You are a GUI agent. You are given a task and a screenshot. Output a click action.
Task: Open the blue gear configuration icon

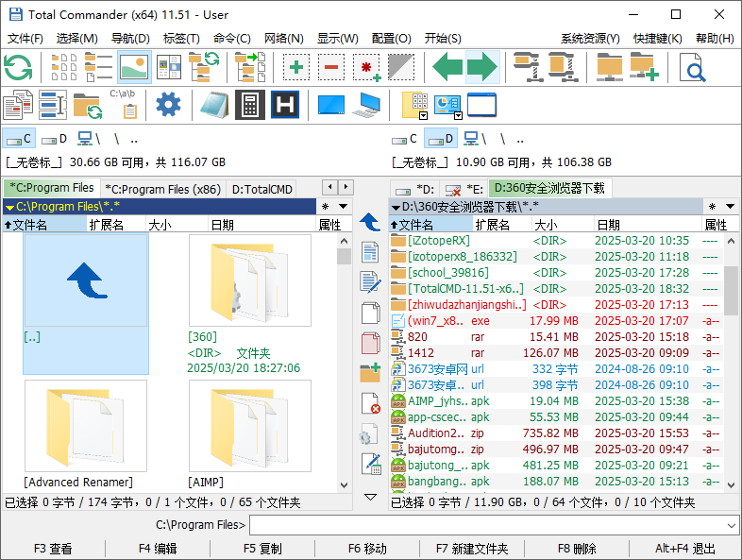tap(168, 105)
